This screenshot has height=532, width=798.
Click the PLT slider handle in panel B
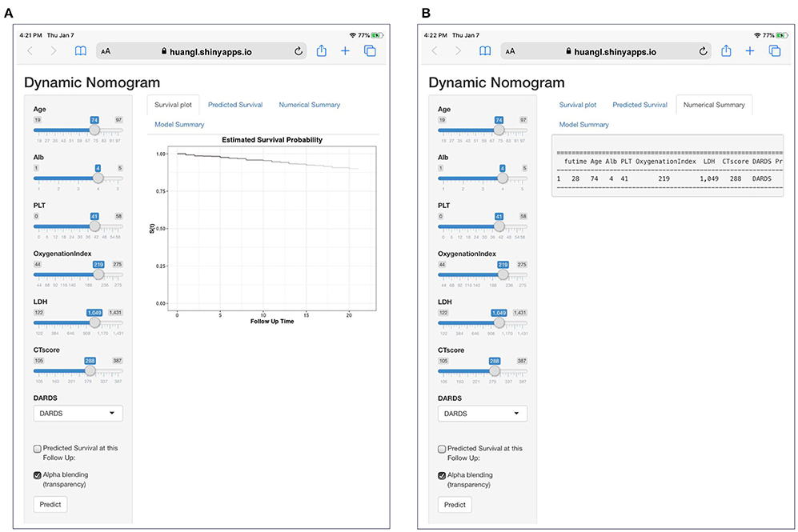tap(499, 226)
